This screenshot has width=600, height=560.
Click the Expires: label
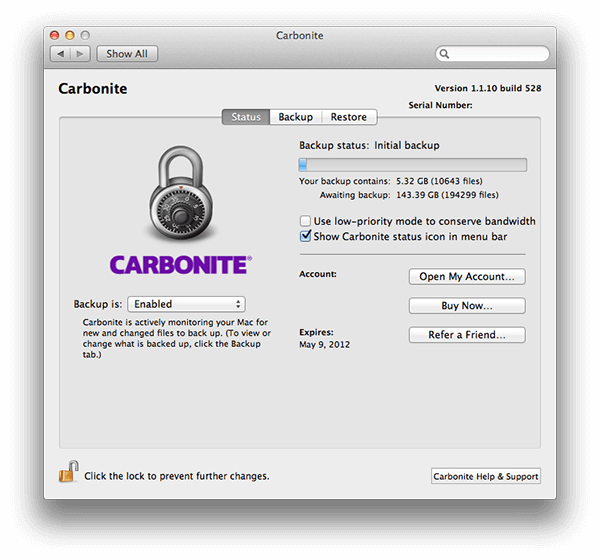click(316, 332)
